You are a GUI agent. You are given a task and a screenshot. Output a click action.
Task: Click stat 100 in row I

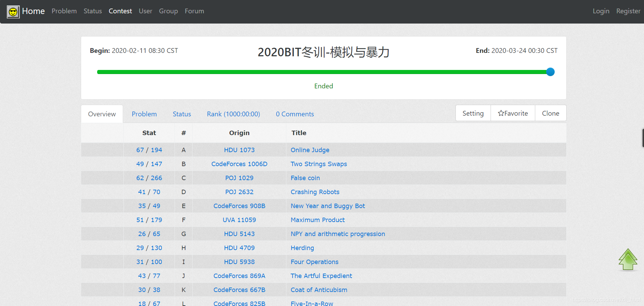[x=156, y=262]
